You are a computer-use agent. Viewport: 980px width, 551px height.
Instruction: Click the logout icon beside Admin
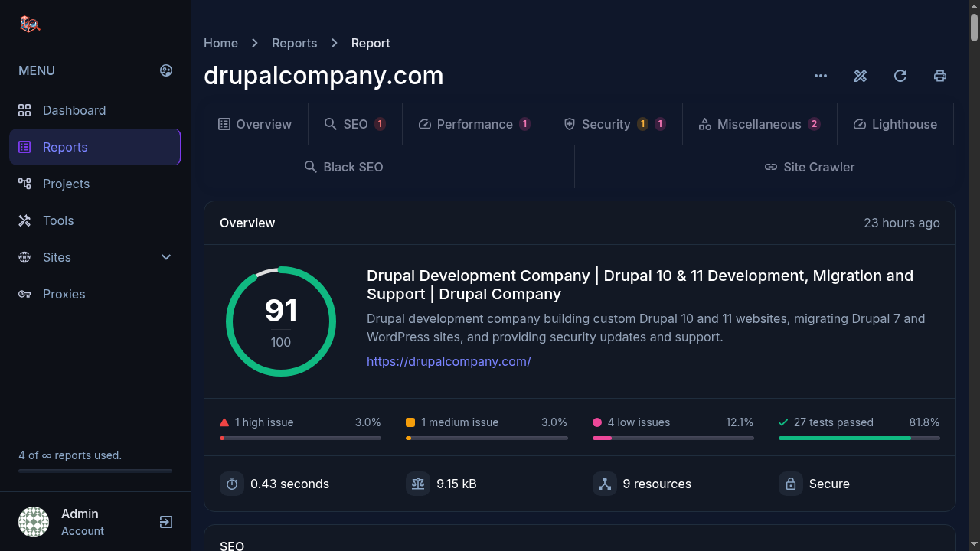(x=166, y=522)
